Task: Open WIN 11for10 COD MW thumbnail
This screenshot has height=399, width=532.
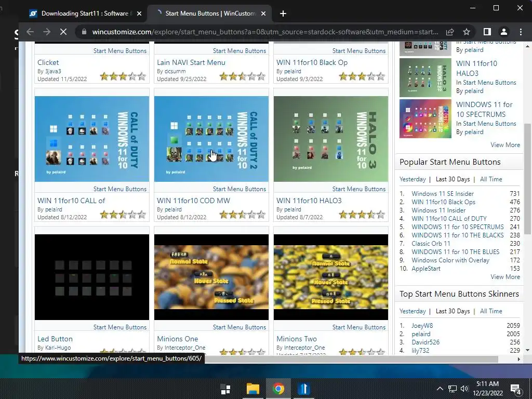Action: point(211,139)
